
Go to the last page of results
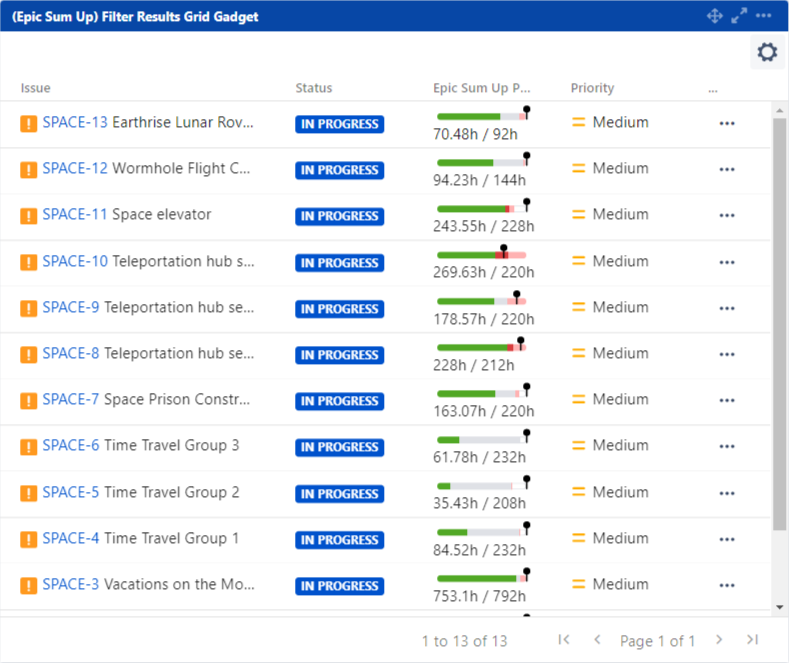tap(752, 640)
